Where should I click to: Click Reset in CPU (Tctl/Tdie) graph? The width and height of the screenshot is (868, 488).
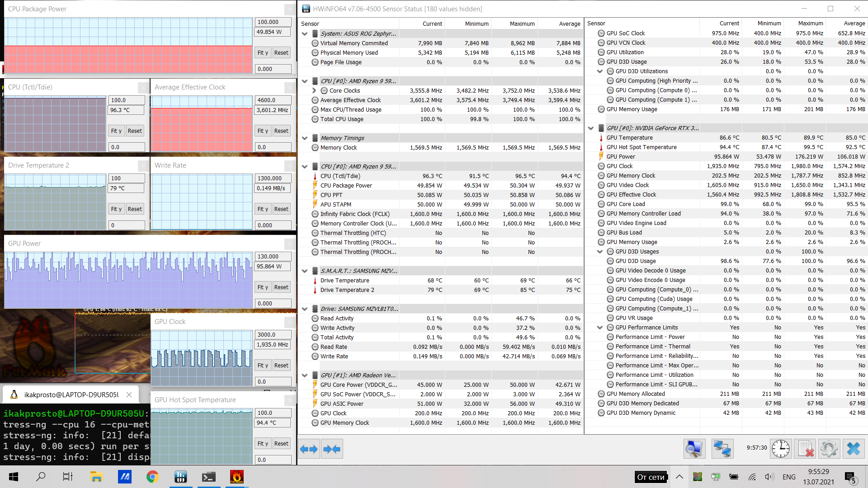coord(135,131)
